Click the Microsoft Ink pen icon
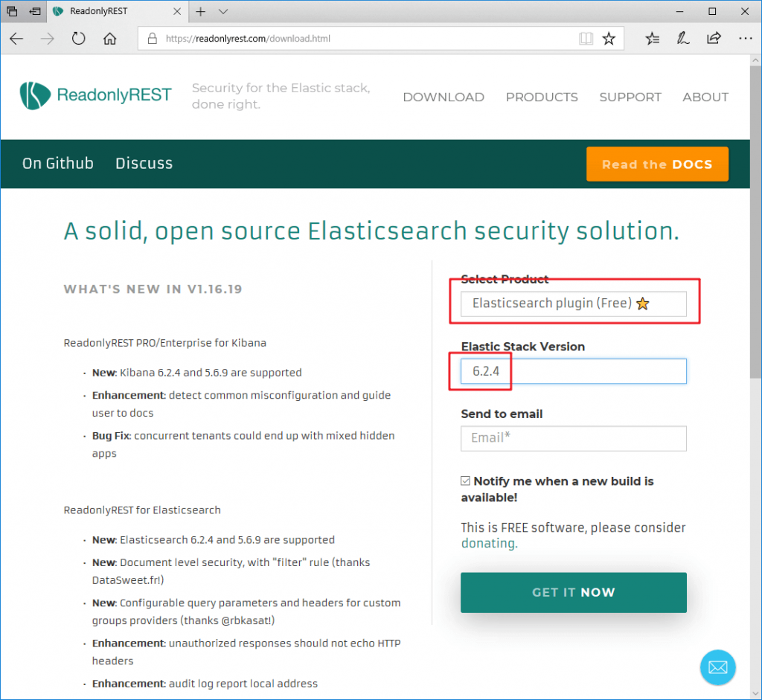This screenshot has height=700, width=762. pos(682,39)
